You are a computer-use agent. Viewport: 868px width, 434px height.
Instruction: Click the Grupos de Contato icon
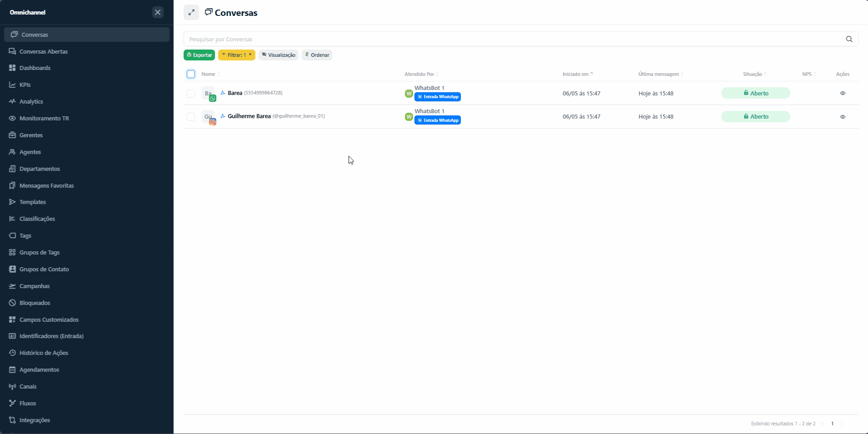coord(12,269)
